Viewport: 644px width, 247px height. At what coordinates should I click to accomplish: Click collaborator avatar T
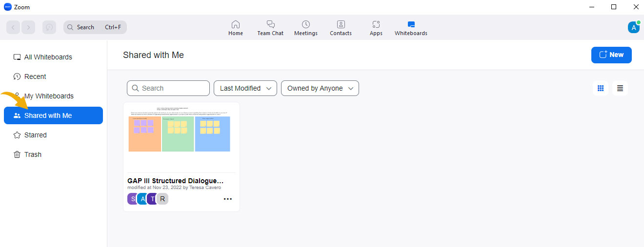pyautogui.click(x=152, y=198)
